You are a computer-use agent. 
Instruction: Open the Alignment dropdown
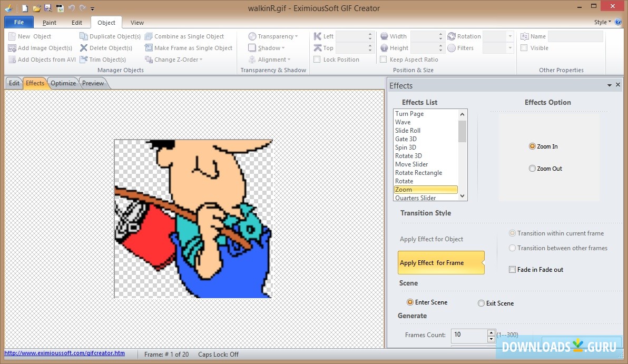pos(270,60)
